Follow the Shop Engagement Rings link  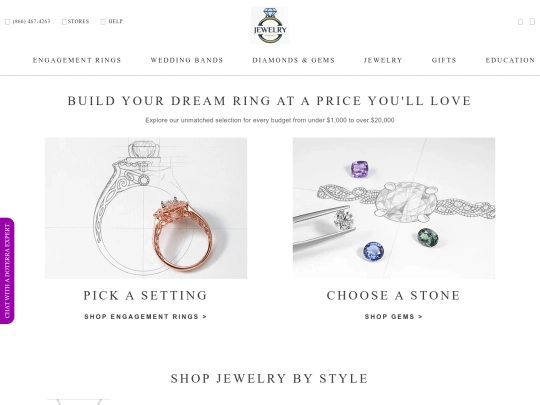145,316
